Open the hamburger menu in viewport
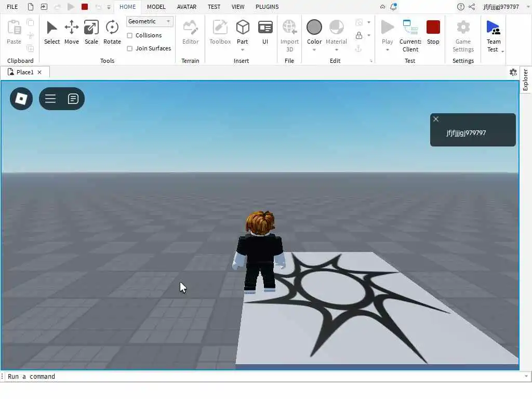The width and height of the screenshot is (532, 399). point(50,99)
